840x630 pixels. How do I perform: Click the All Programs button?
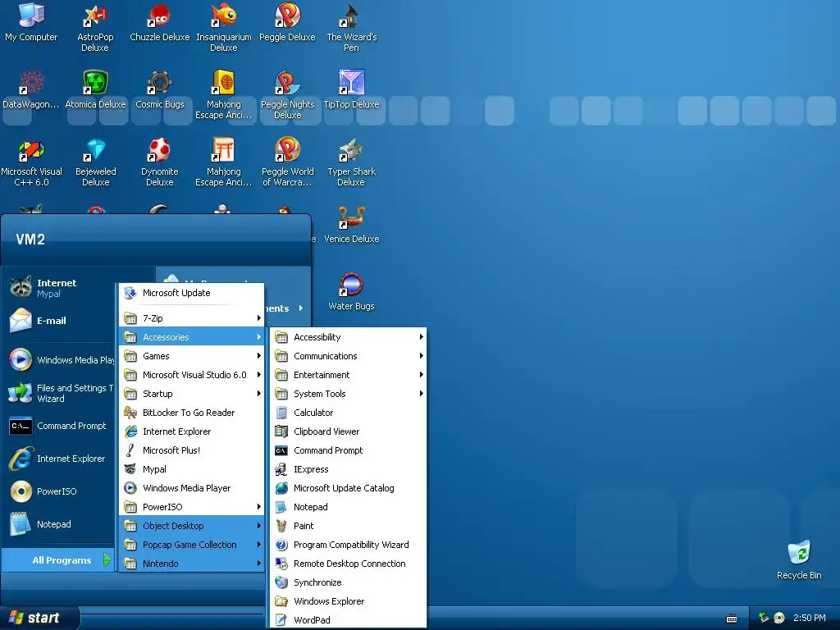coord(59,560)
